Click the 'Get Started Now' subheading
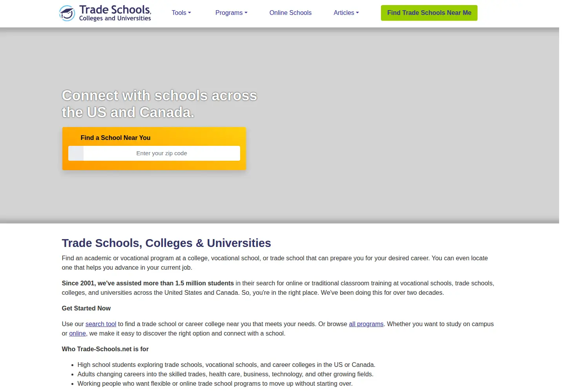The image size is (565, 392). pyautogui.click(x=86, y=309)
